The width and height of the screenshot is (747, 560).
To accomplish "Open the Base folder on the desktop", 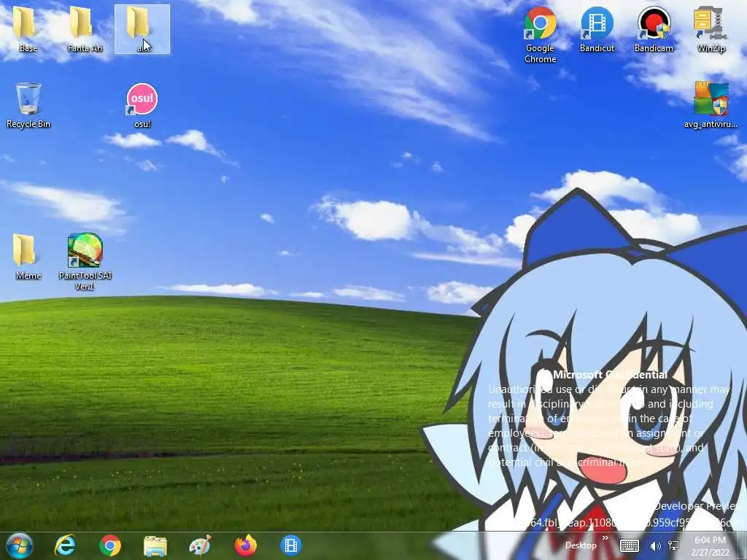I will point(28,28).
